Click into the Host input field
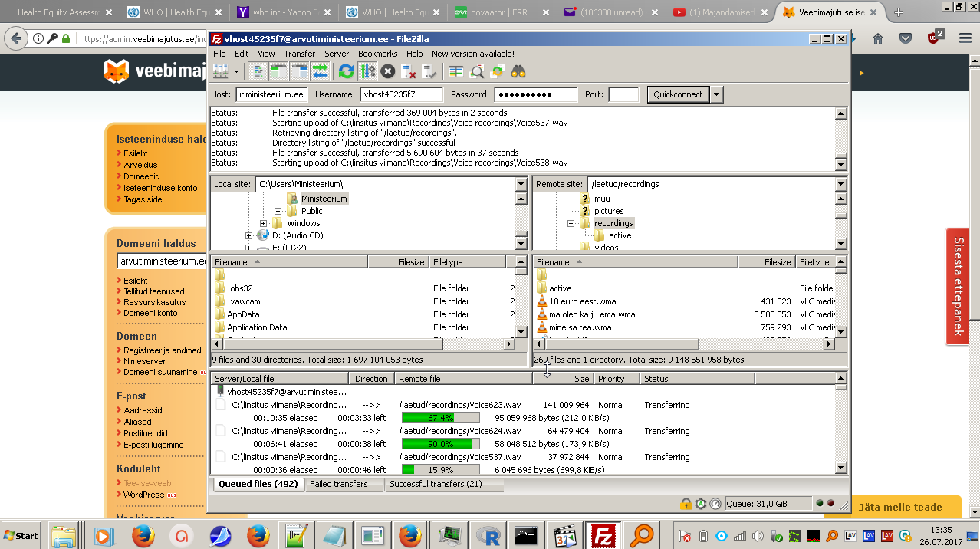Screen dimensions: 980x549 coord(271,94)
